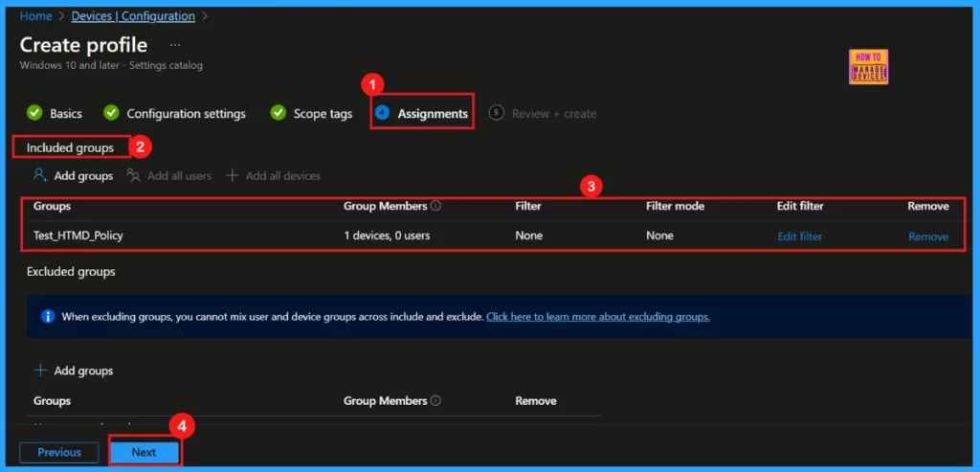
Task: Click the Previous button
Action: coord(59,452)
